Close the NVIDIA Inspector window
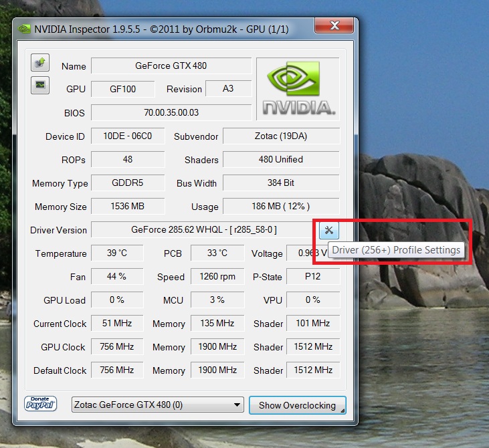The image size is (489, 448). tap(334, 25)
